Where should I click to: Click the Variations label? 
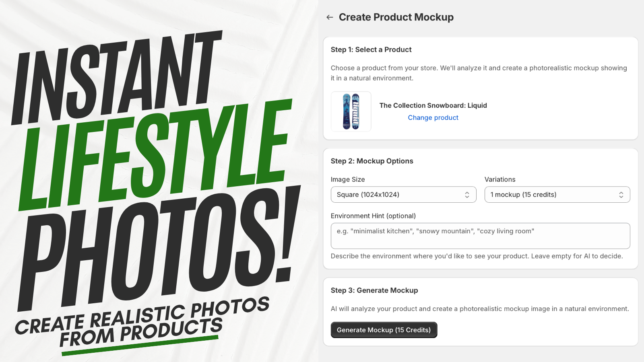[500, 179]
